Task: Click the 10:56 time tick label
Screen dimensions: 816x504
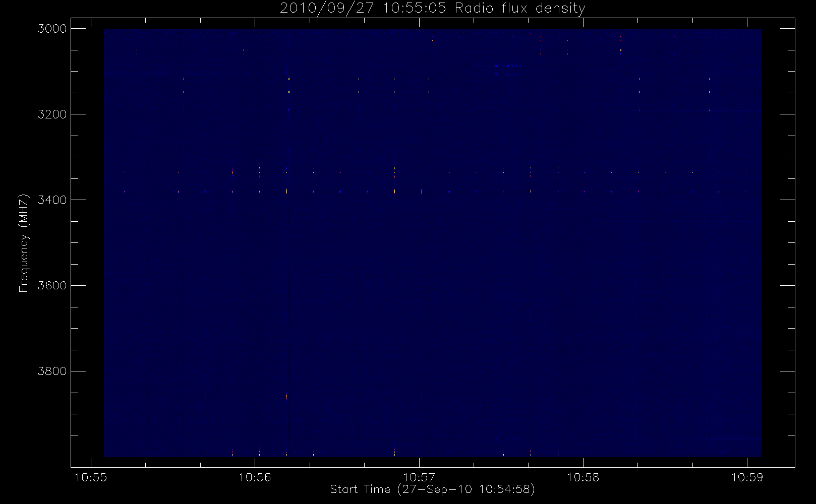Action: pos(255,477)
